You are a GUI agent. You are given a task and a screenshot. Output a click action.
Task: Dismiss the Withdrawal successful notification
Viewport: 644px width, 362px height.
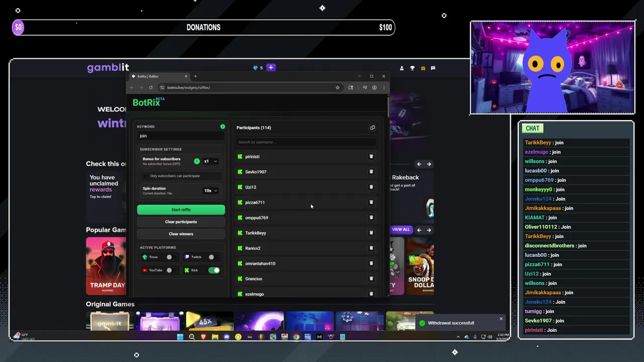[501, 319]
